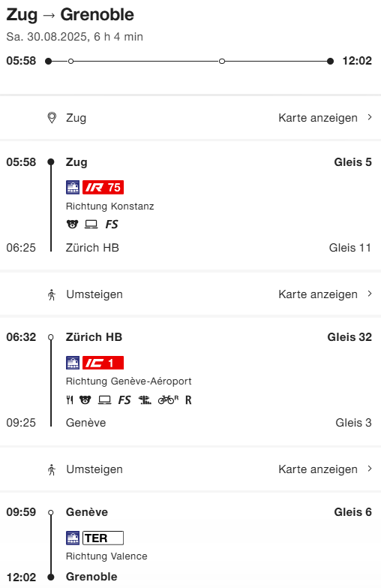Click the first Umsteigen walking icon
This screenshot has width=381, height=588.
pos(52,294)
